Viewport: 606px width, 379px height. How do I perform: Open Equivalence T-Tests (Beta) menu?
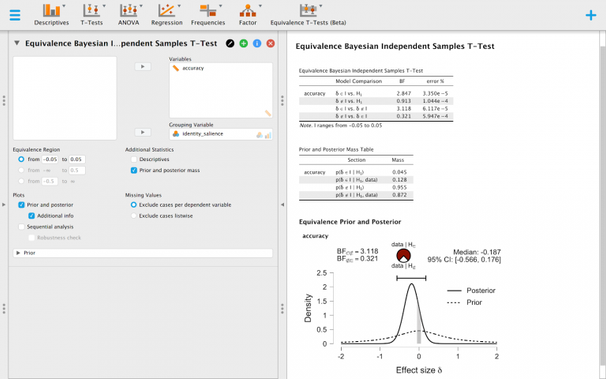pyautogui.click(x=308, y=15)
